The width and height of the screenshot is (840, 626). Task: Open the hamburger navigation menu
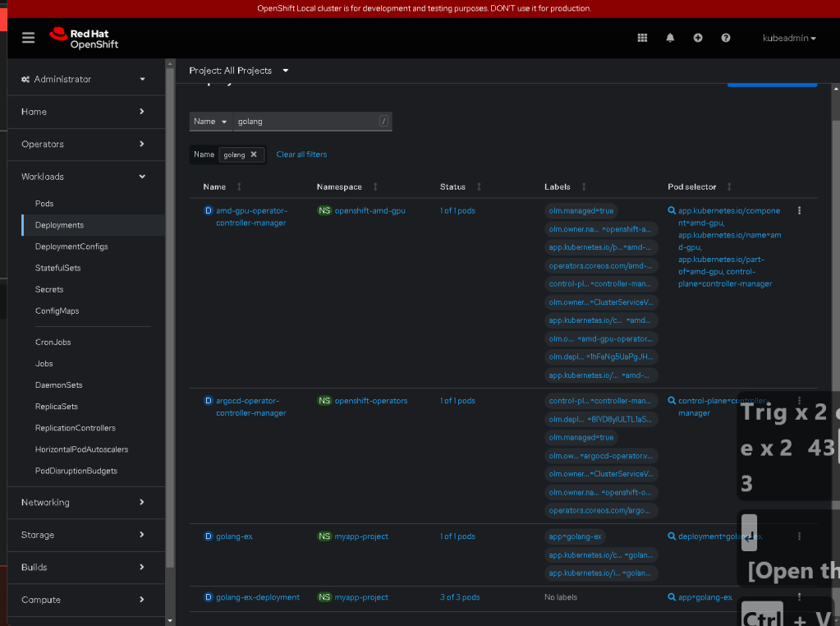[29, 38]
